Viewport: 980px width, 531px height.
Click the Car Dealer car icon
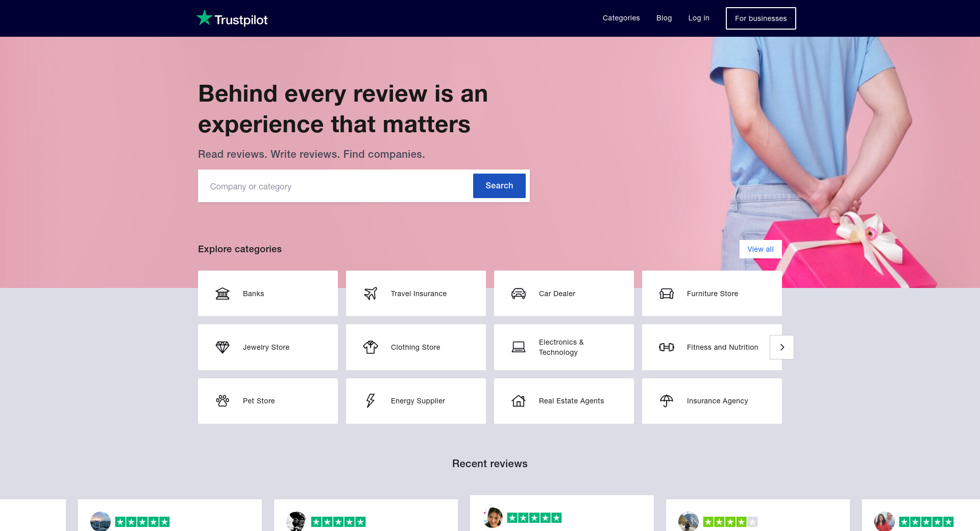(x=519, y=294)
